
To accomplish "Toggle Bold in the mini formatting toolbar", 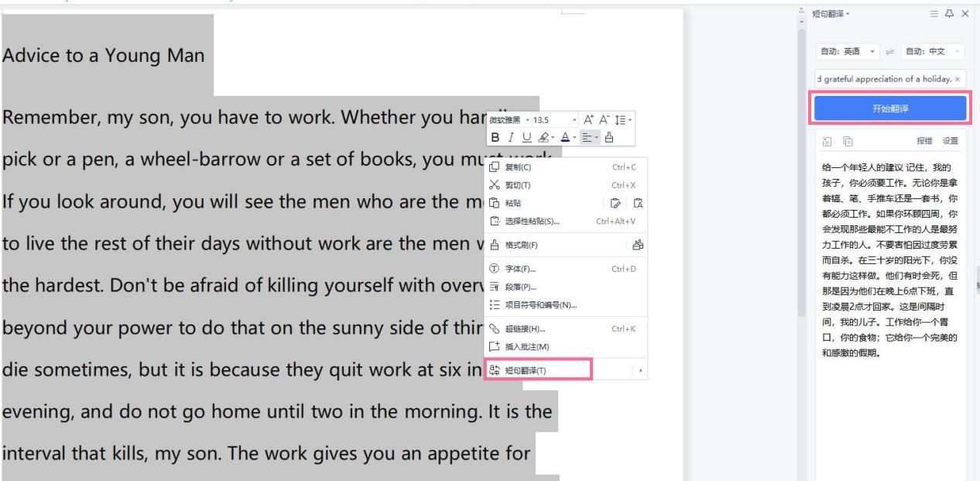I will pyautogui.click(x=494, y=136).
